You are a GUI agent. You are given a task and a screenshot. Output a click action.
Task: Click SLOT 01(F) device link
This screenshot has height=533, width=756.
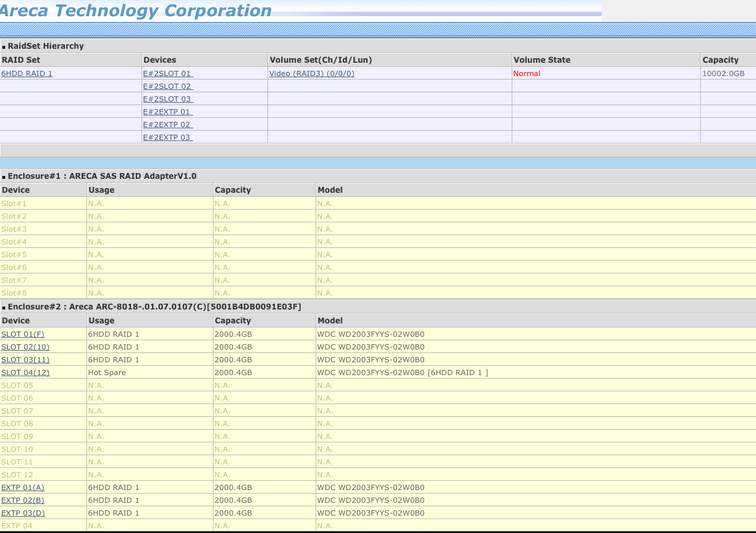(x=23, y=334)
